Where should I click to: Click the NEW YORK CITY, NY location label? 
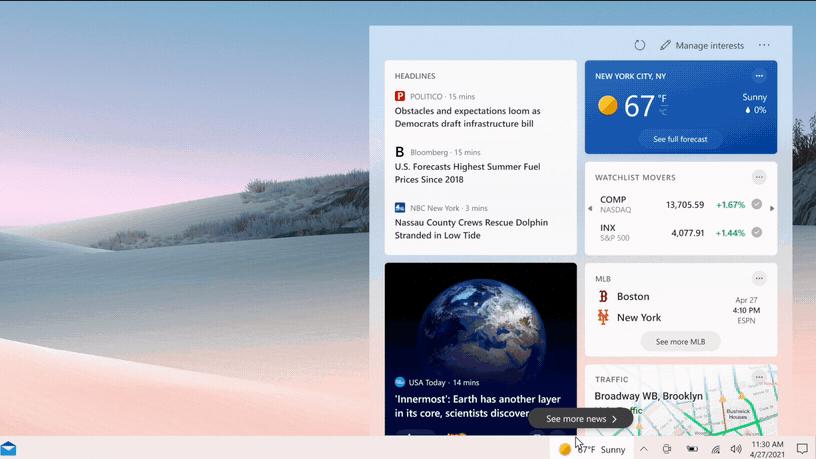[630, 76]
